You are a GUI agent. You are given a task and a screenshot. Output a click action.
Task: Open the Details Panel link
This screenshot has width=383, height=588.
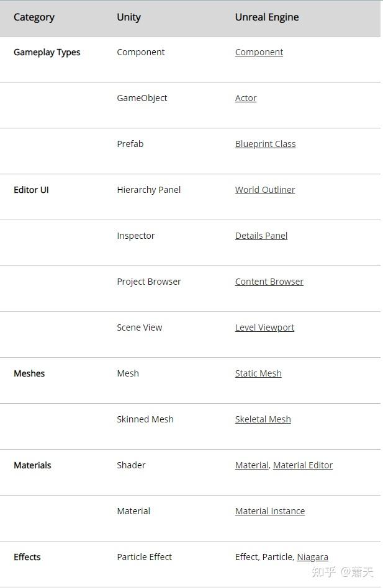pos(261,236)
